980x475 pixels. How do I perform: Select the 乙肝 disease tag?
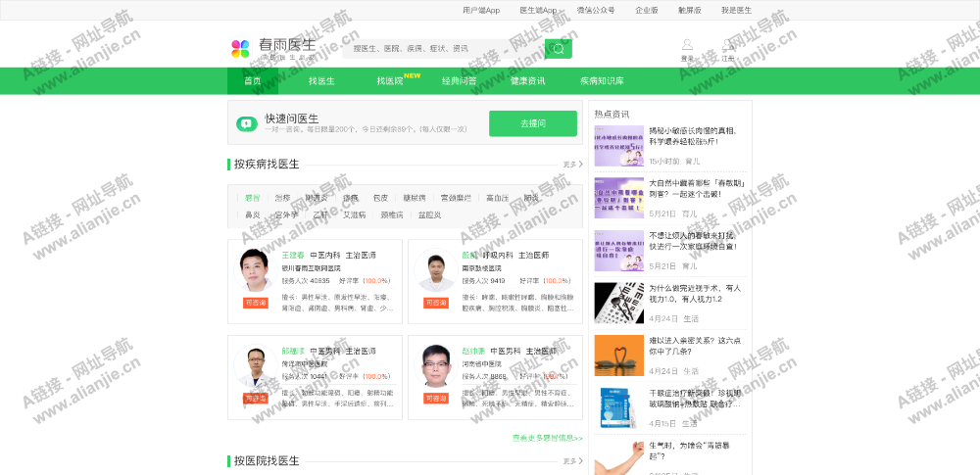click(x=320, y=215)
